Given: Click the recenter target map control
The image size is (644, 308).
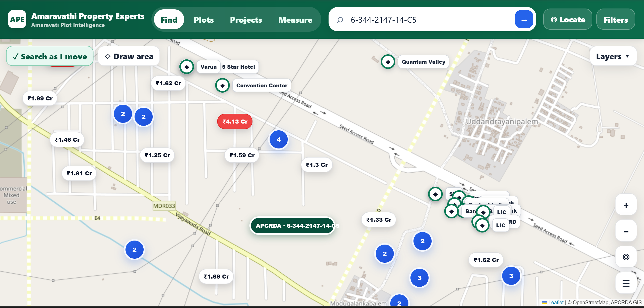Looking at the screenshot, I should (x=626, y=257).
